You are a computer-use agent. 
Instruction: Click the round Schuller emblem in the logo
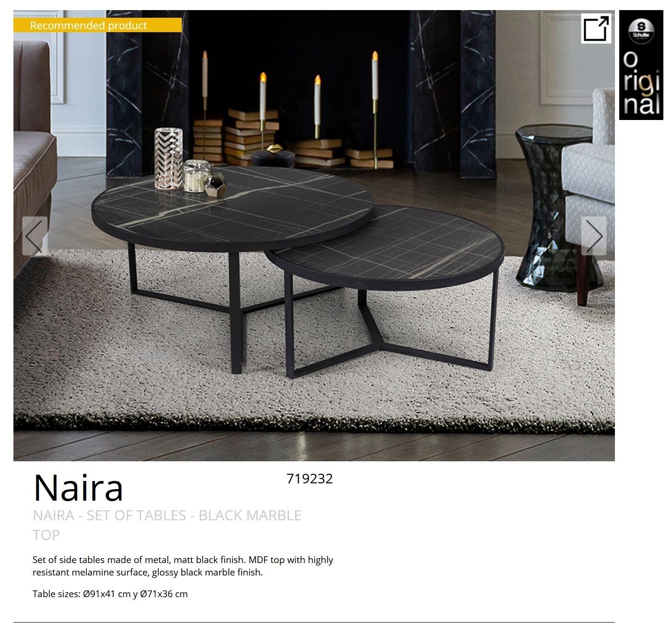tap(641, 30)
